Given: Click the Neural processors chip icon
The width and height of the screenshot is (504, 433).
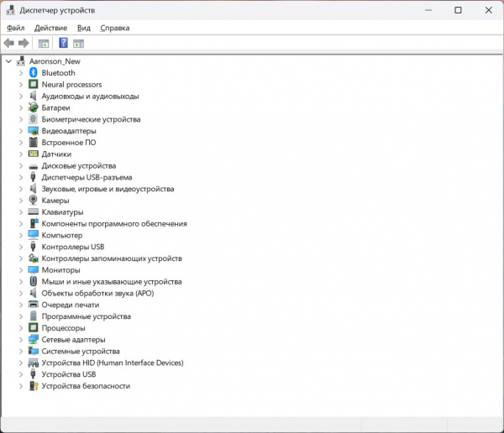Looking at the screenshot, I should click(x=34, y=85).
